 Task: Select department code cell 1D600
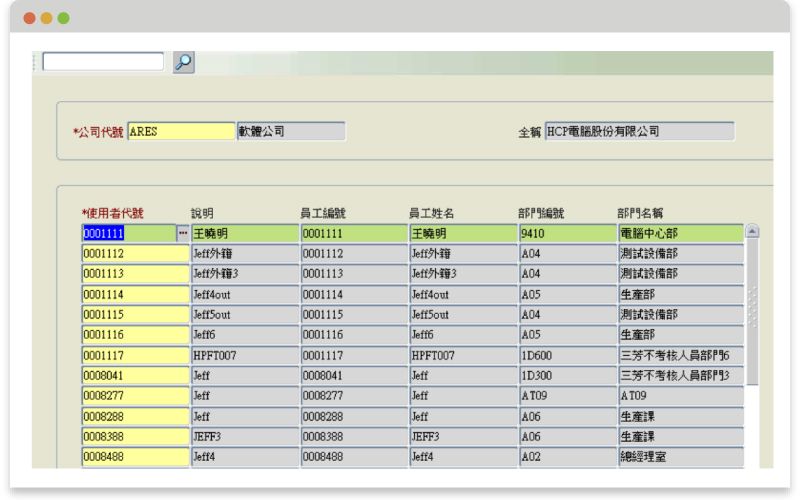tap(566, 355)
